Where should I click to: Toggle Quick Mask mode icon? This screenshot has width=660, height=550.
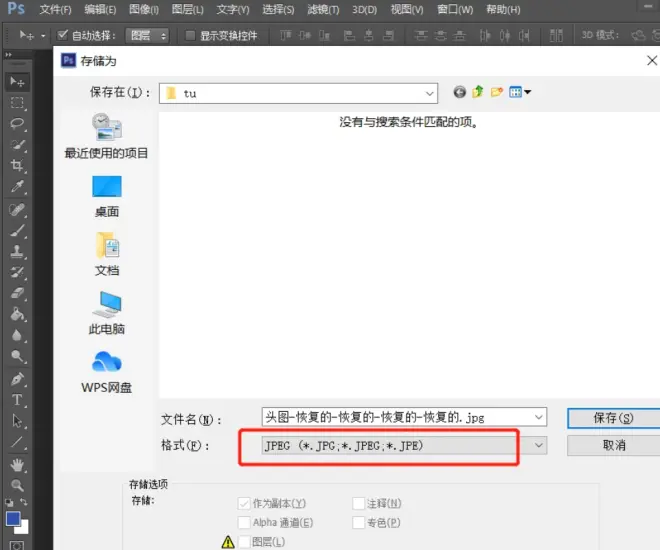click(x=17, y=545)
